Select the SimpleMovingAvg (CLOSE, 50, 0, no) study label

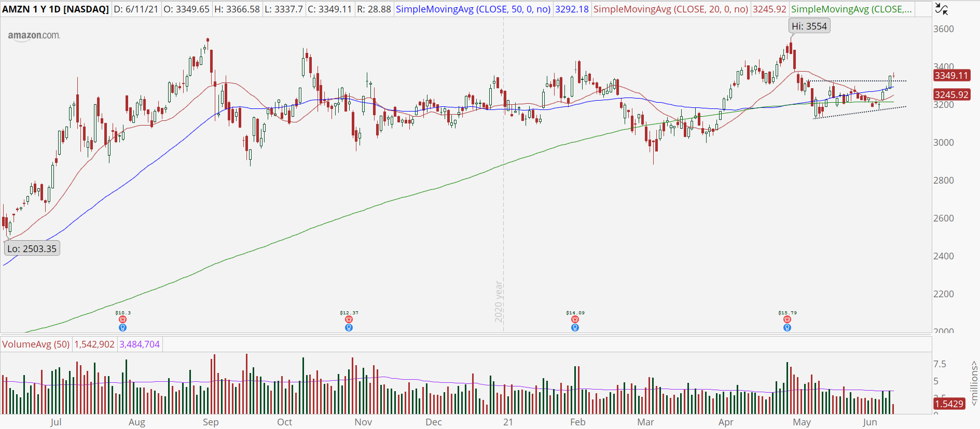pos(473,9)
